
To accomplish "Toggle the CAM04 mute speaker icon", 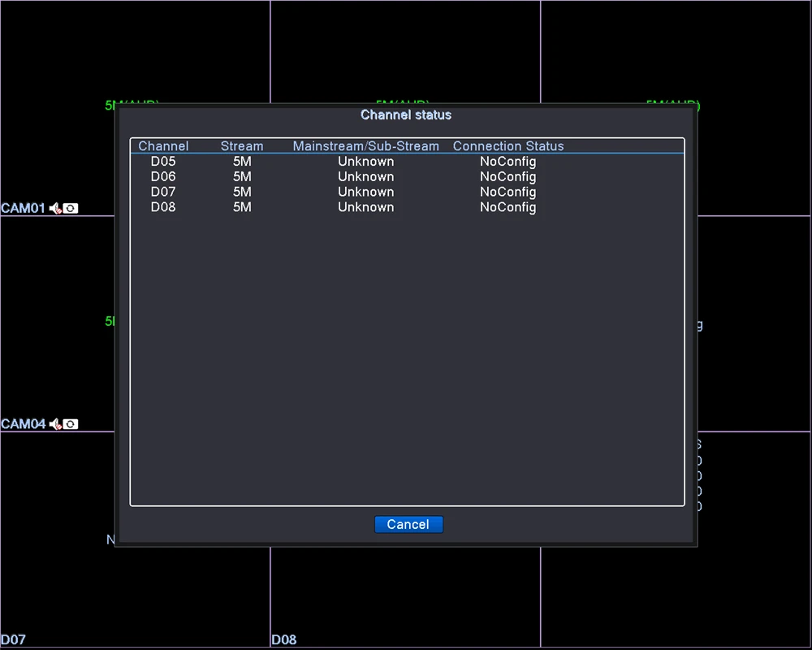I will tap(55, 424).
